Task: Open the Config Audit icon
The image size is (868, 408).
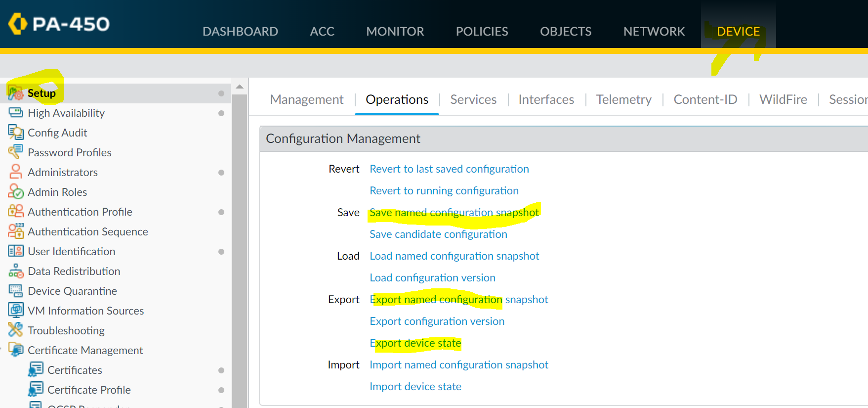Action: [15, 133]
